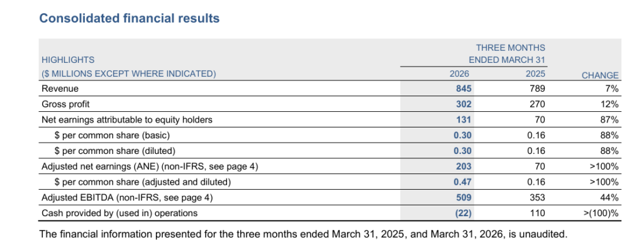
Task: Select $ per common share (adjusted and diluted)
Action: pos(143,182)
